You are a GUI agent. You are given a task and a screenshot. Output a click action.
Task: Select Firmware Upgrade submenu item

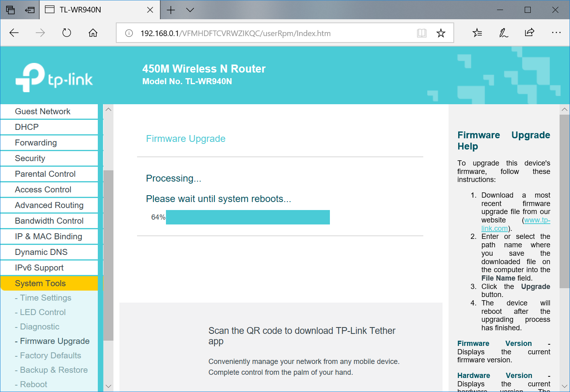[x=52, y=341]
